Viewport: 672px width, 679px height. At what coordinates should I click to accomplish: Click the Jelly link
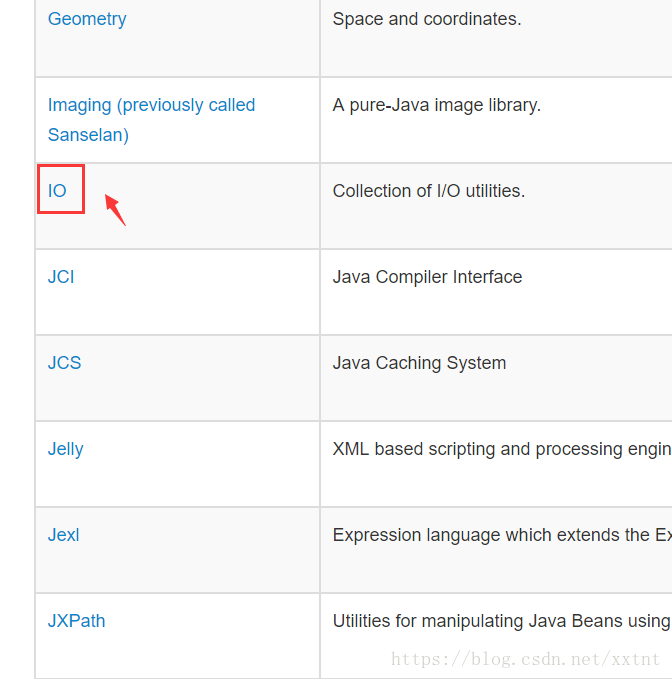click(65, 449)
